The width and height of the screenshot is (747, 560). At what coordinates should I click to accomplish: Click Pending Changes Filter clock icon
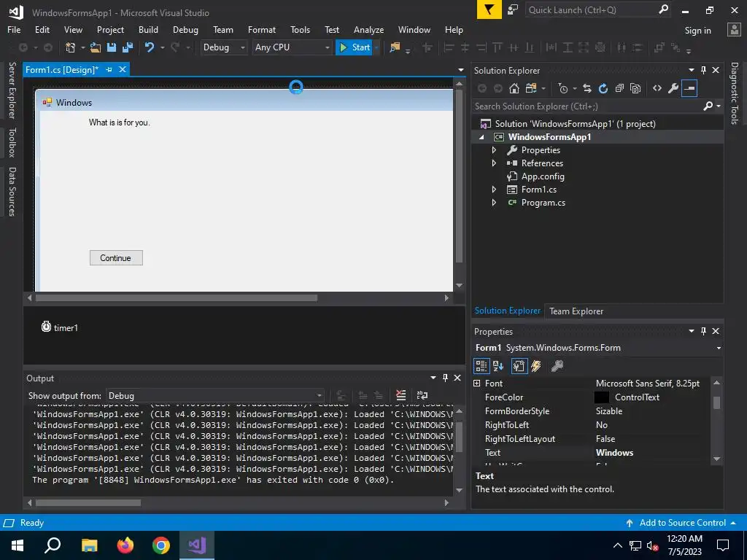pyautogui.click(x=563, y=88)
